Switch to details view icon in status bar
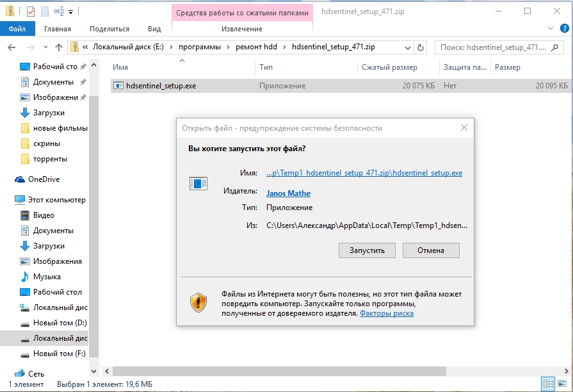This screenshot has height=392, width=573. point(548,384)
